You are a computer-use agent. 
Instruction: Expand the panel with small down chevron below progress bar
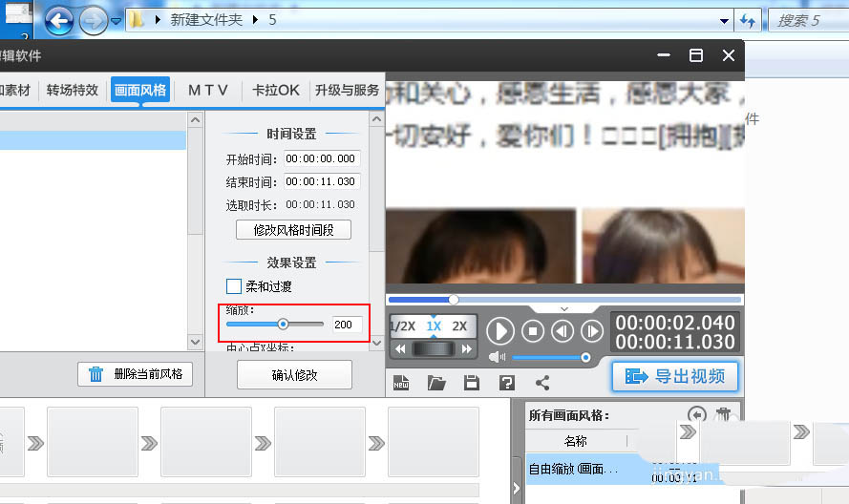coord(564,308)
